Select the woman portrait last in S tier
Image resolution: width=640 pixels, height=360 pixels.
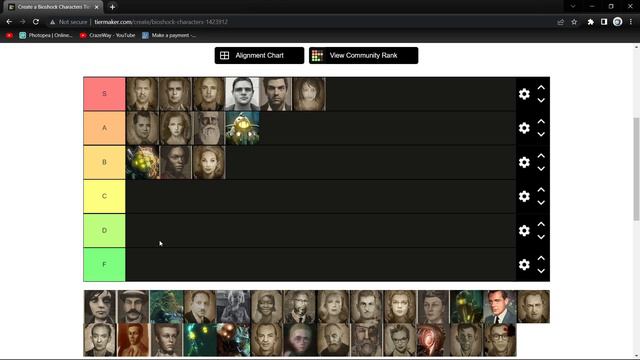click(x=309, y=94)
